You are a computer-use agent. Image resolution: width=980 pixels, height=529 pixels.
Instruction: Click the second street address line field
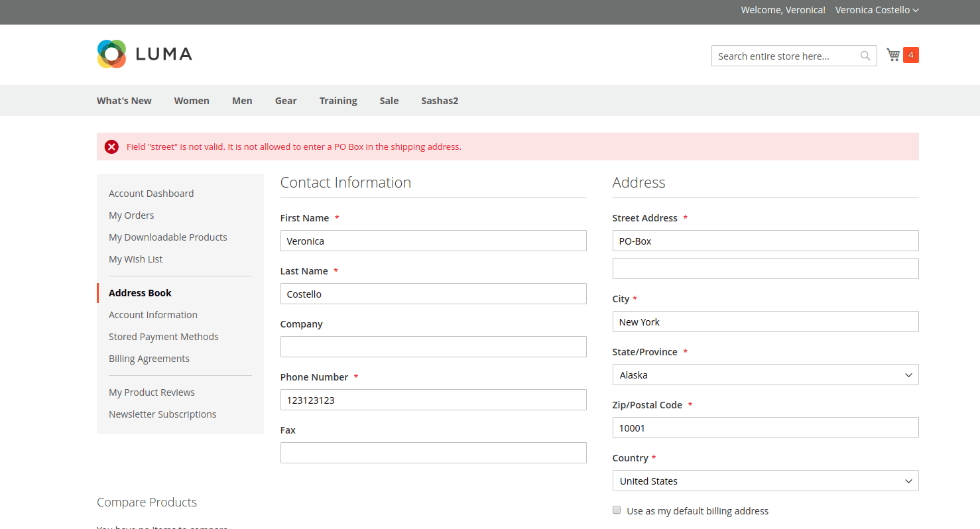[x=765, y=268]
